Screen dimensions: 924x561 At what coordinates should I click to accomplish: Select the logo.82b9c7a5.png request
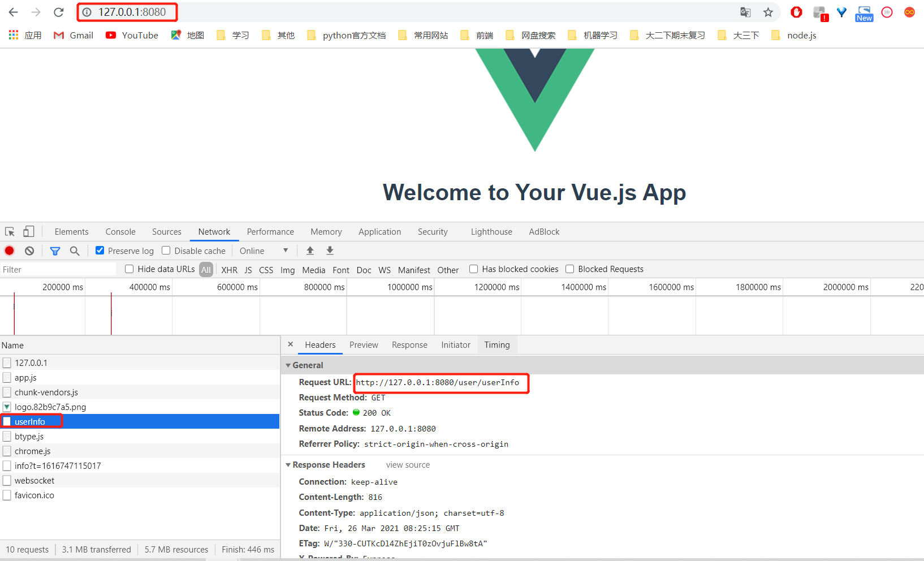click(x=140, y=407)
